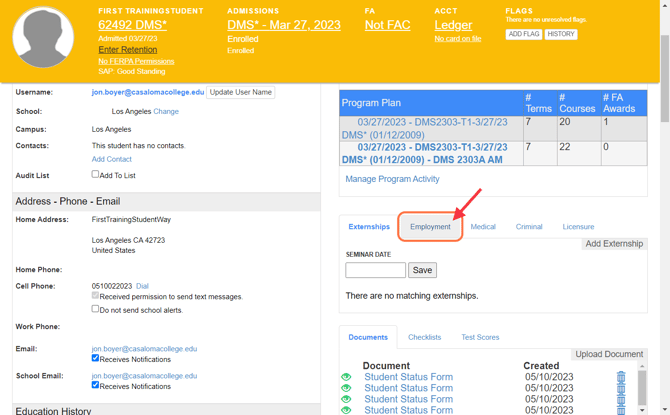Click the documents list scroll-down arrow
Viewport: 670px width, 415px height.
[642, 409]
